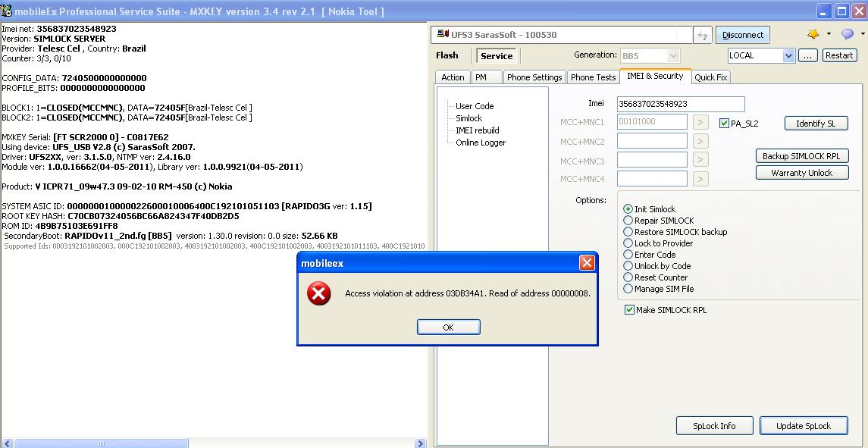This screenshot has height=448, width=868.
Task: Click the 'Version: SIMLOCK SERVER' log line
Action: click(x=54, y=39)
